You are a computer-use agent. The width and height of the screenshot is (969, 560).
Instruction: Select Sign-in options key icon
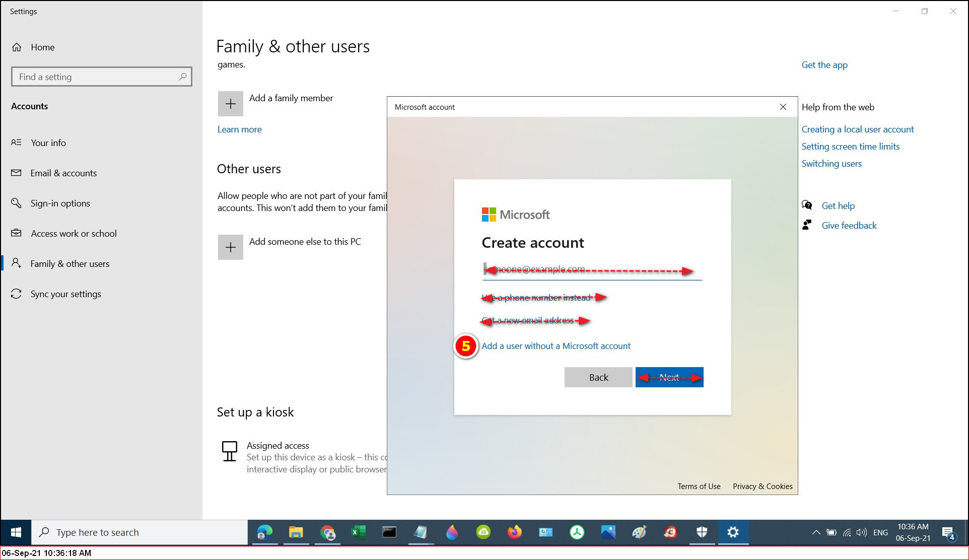[x=16, y=203]
